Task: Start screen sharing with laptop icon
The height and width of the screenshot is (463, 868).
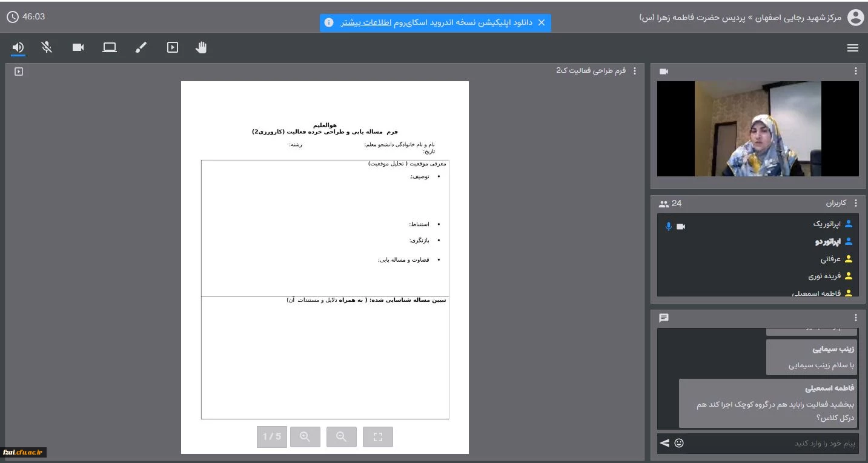Action: click(110, 47)
